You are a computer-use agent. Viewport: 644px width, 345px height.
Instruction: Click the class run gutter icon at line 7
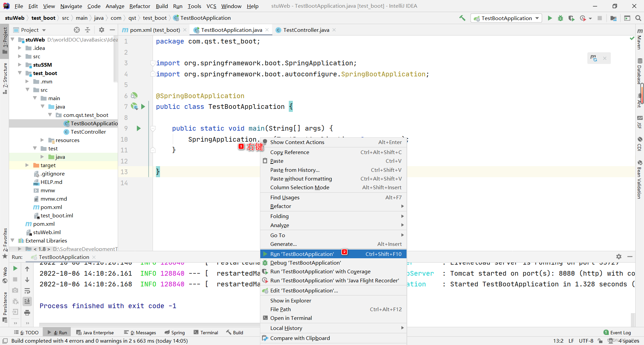click(143, 107)
